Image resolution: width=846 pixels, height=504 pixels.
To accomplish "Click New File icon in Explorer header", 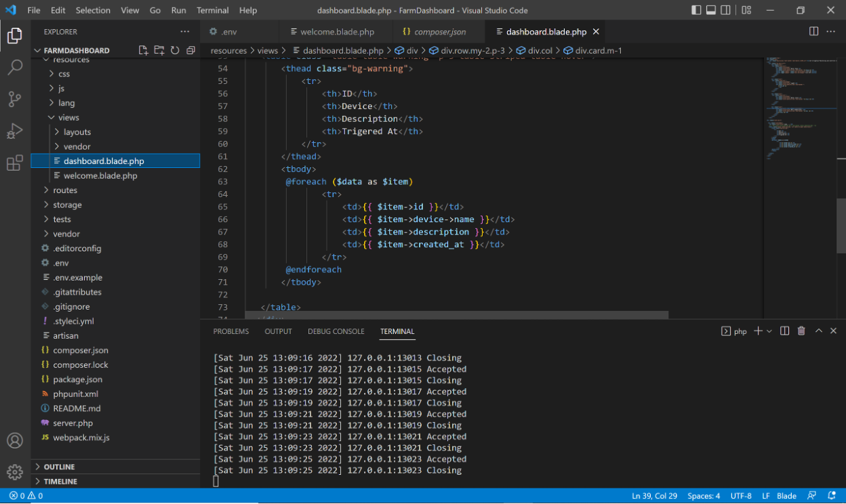I will (143, 50).
